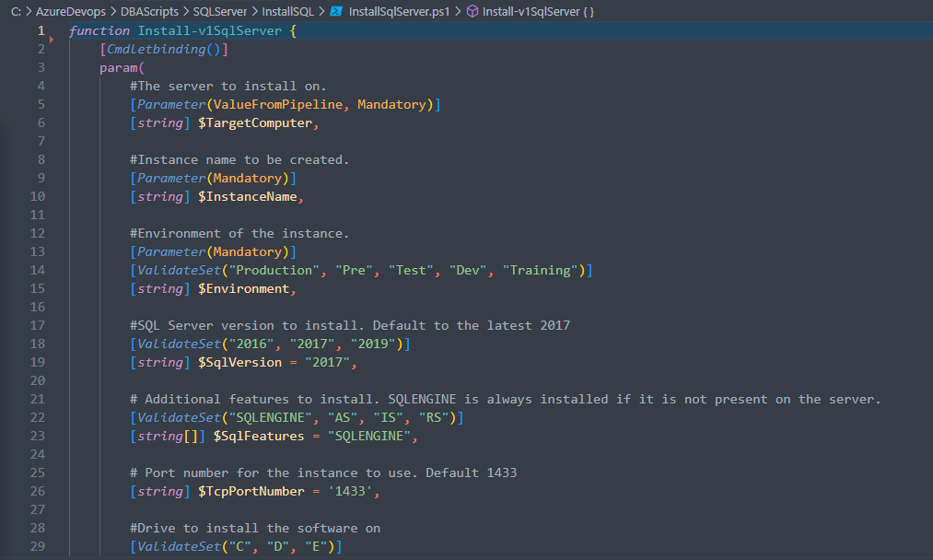Click line number 1 in the gutter
This screenshot has width=933, height=560.
[x=41, y=29]
